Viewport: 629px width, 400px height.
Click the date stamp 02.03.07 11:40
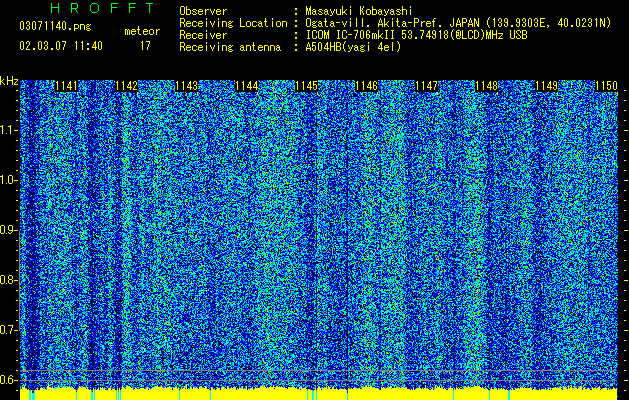click(x=61, y=46)
